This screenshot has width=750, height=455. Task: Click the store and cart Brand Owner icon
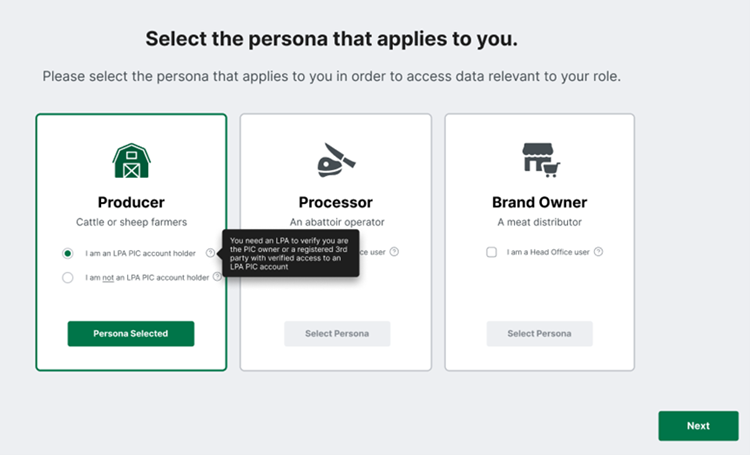539,160
